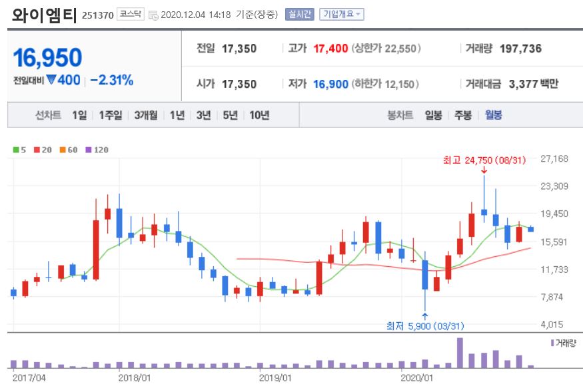Click the 2018/01 x-axis label
Screen dimensions: 583x392
pyautogui.click(x=135, y=378)
